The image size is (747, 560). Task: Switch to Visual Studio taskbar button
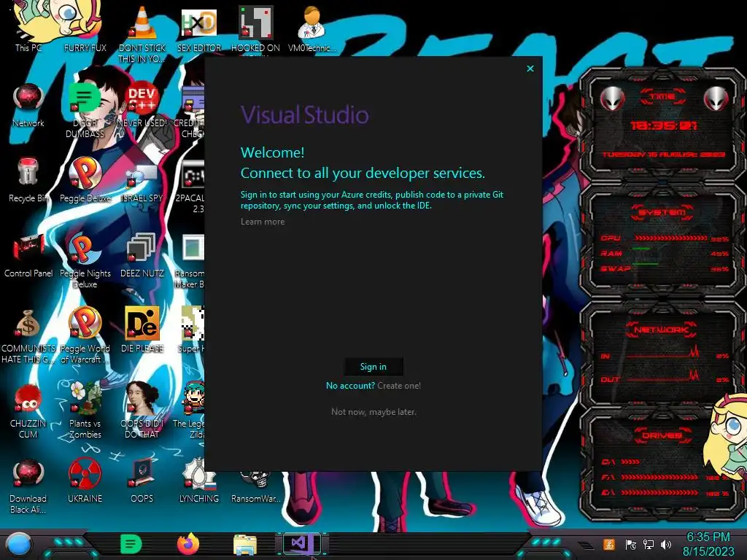301,543
